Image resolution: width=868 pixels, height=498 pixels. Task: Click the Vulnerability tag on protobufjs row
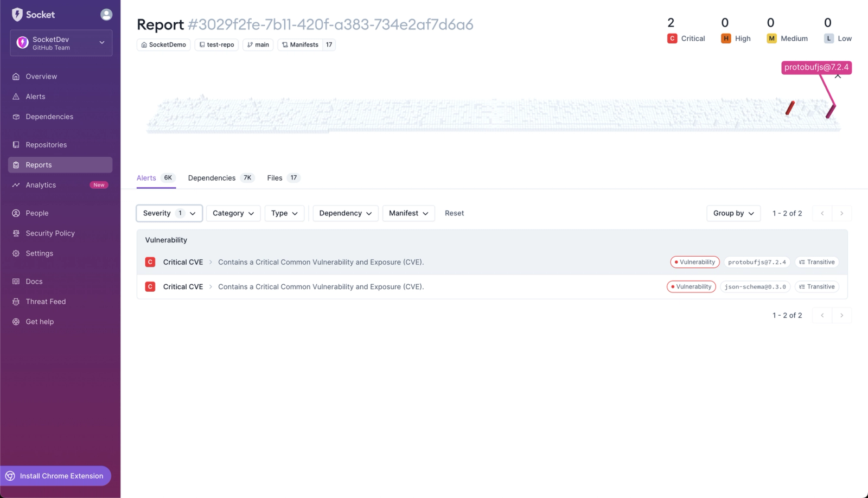695,262
